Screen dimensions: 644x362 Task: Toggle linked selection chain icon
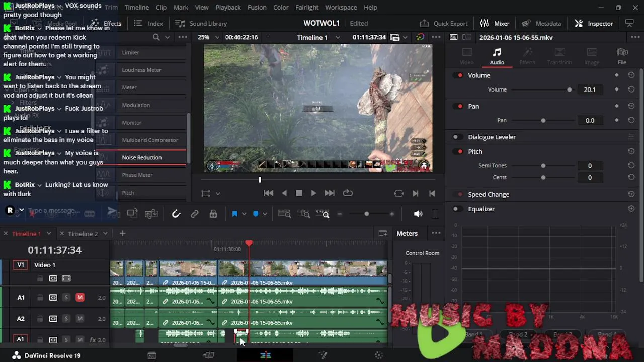point(195,214)
